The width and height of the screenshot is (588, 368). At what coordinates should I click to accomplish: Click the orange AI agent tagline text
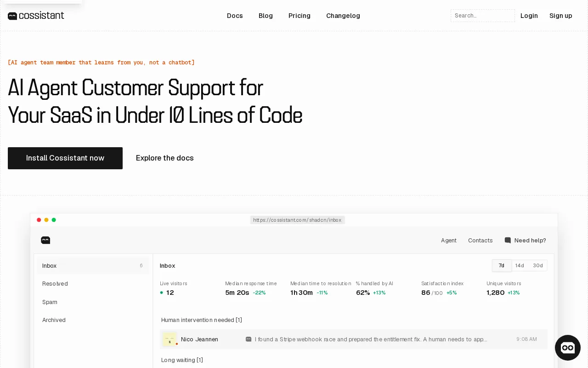tap(101, 63)
